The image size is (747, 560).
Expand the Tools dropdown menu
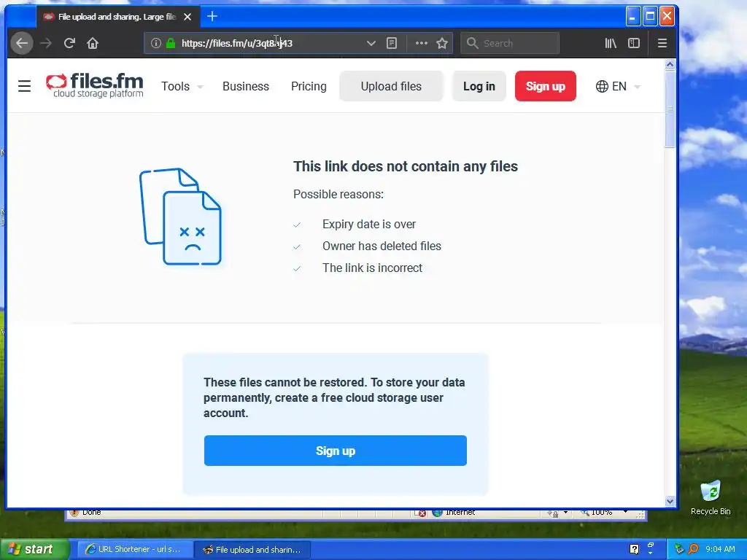(182, 86)
